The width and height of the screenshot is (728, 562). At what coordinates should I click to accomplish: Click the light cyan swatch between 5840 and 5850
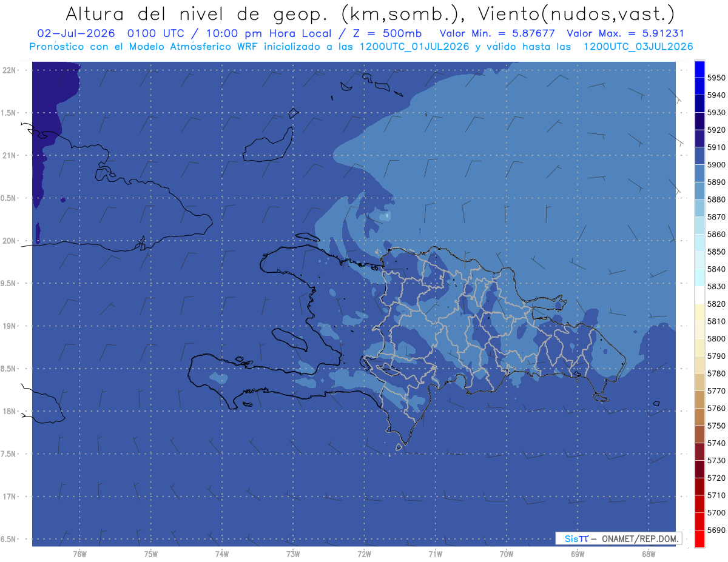pos(699,260)
